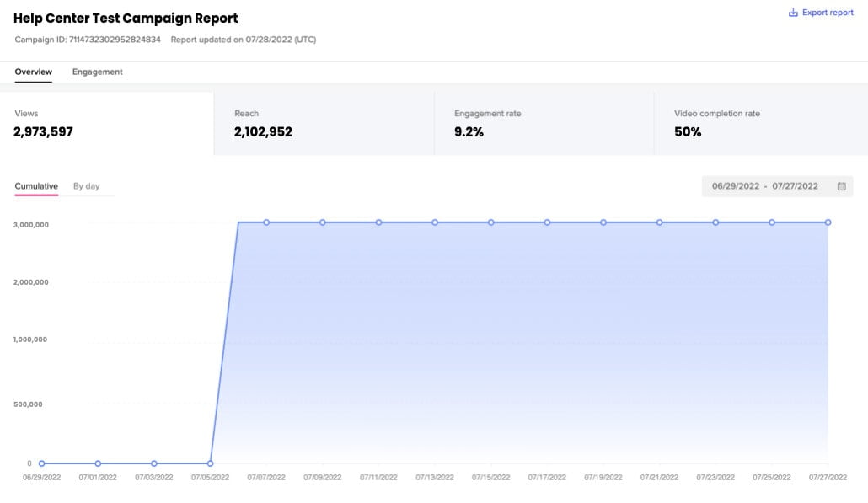
Task: Click the chart data point at 06/29/2022
Action: point(41,463)
